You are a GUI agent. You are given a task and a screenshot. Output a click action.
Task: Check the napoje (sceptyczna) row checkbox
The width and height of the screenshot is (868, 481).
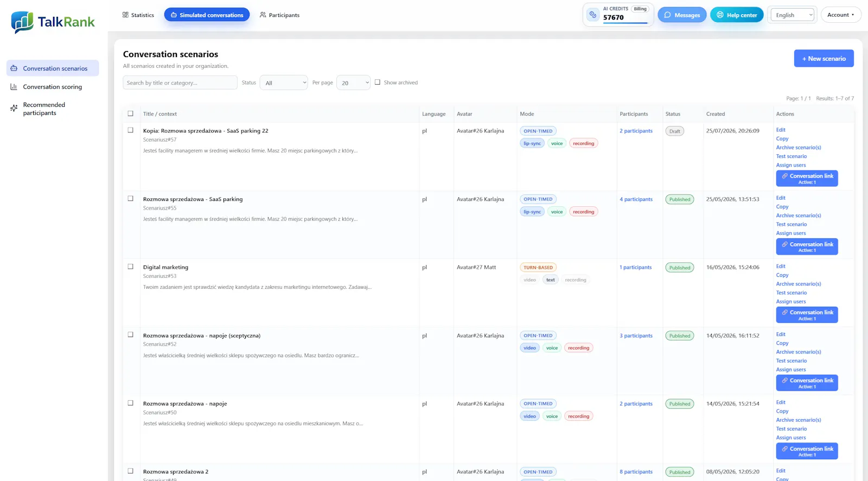[x=130, y=335]
